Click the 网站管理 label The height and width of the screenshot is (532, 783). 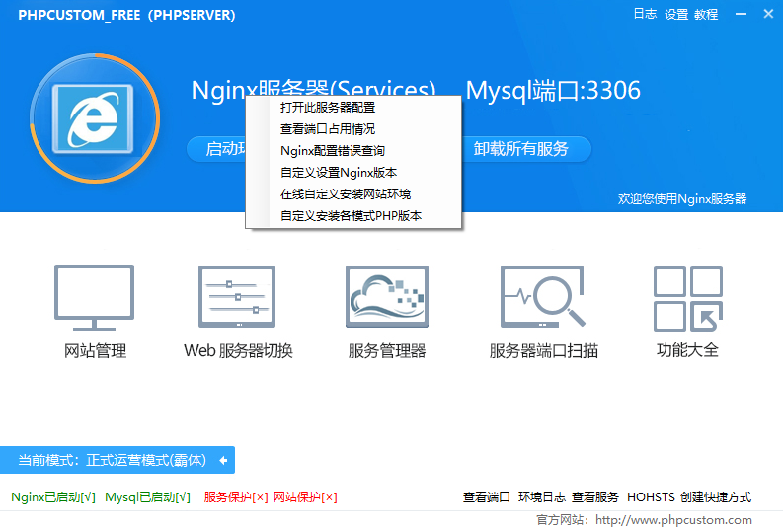coord(95,350)
